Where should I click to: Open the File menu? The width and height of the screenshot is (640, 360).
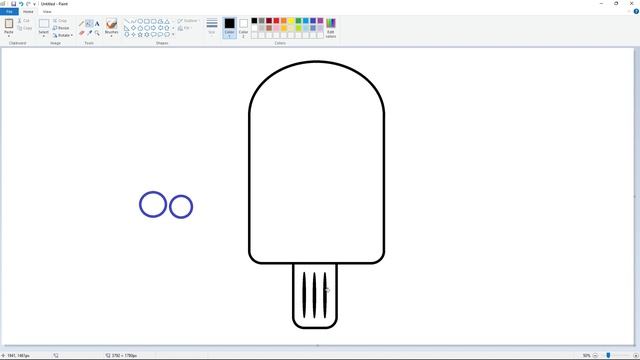[9, 11]
